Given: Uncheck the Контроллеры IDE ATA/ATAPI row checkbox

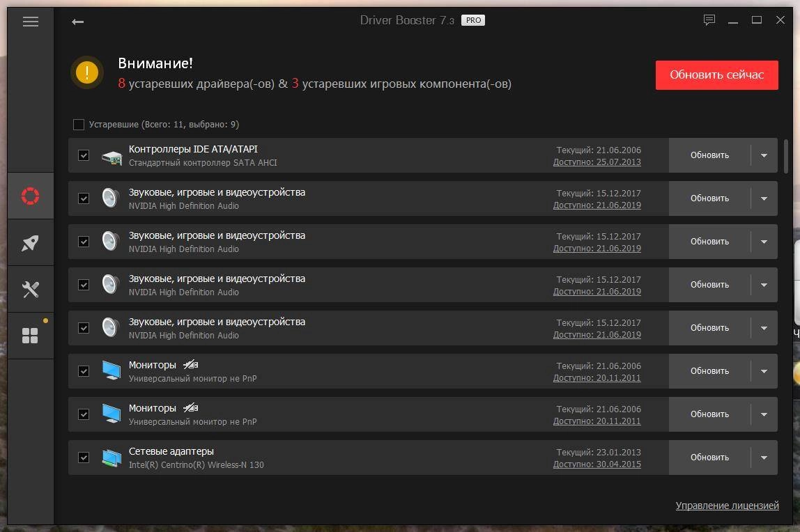Looking at the screenshot, I should (84, 155).
